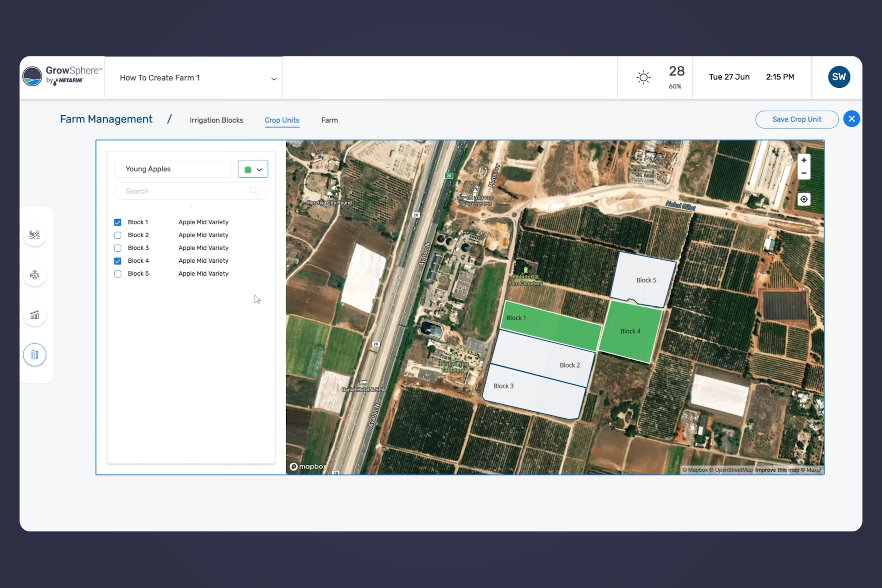Click the Young Apples name field
The image size is (882, 588).
(173, 169)
